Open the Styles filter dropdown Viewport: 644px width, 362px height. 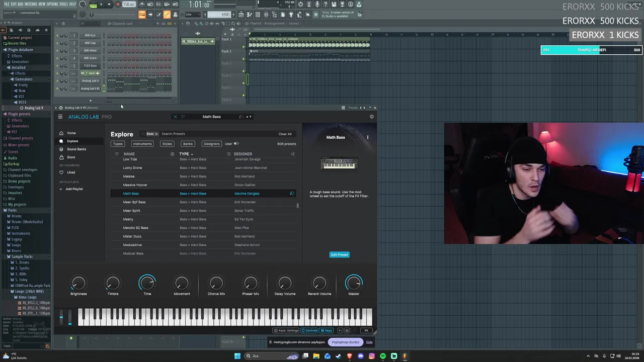[167, 144]
